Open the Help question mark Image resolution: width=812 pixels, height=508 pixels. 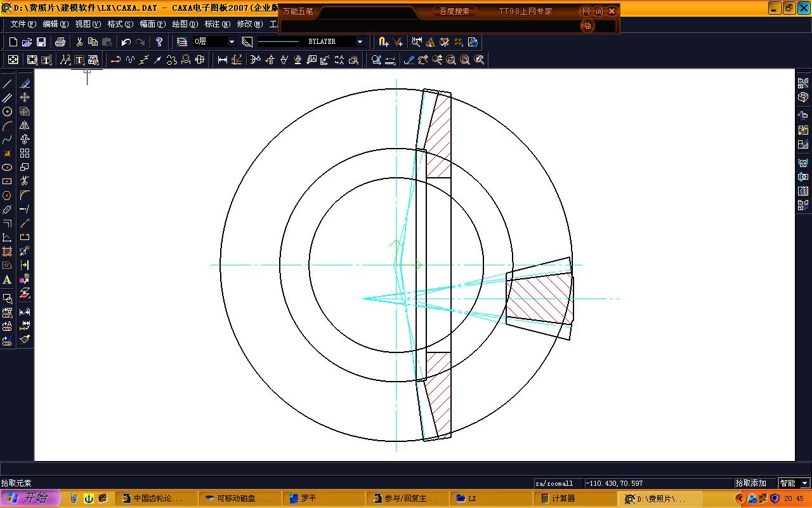point(160,42)
